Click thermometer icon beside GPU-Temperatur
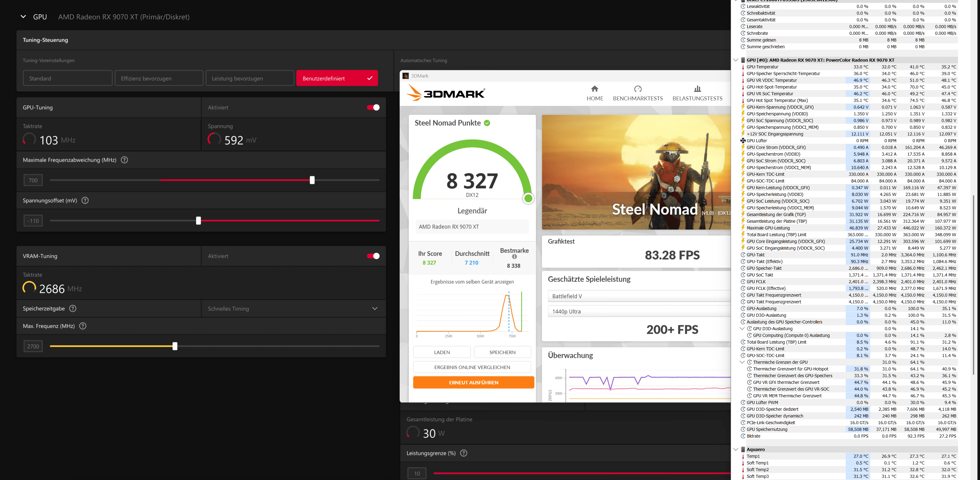 743,67
